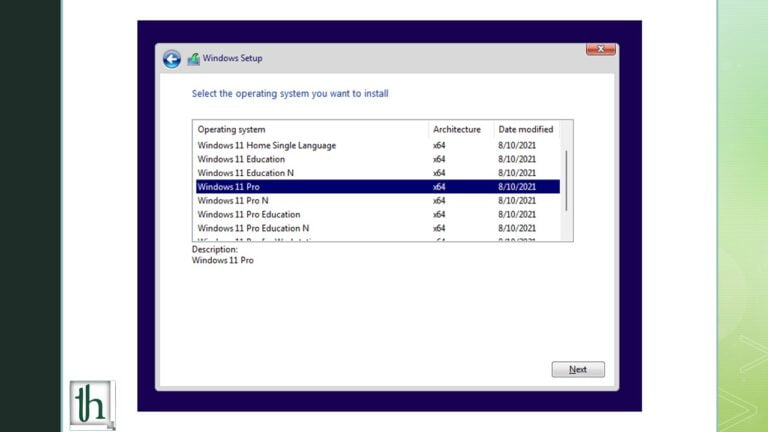Click the 'th' logo thumbnail

92,405
